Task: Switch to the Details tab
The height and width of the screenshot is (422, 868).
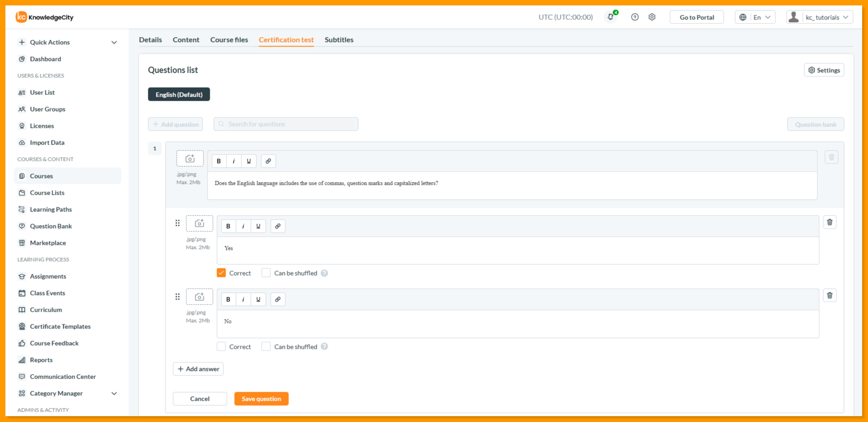Action: coord(151,40)
